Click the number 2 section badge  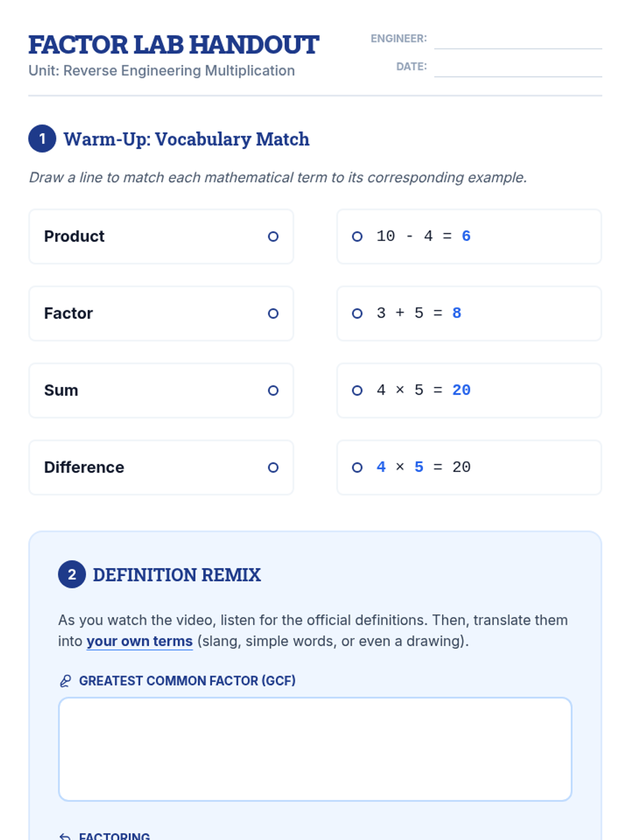click(72, 574)
